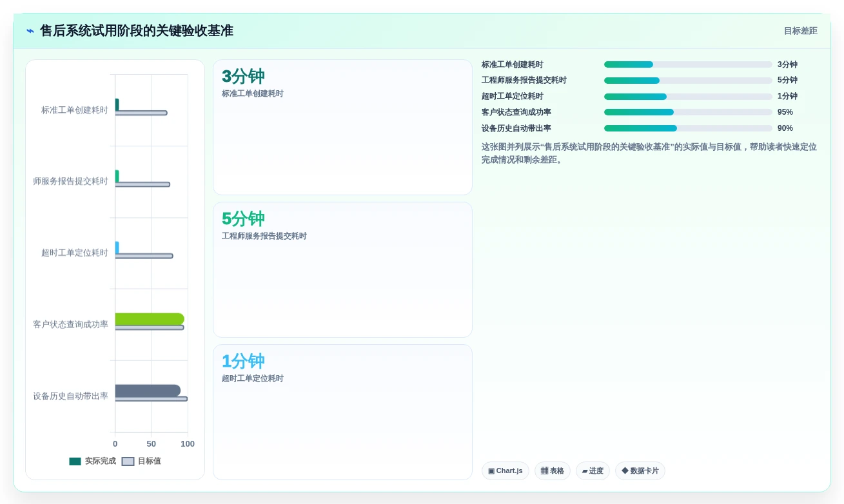Click 工程师服务报告提交耗时 label under 5分钟 card
844x504 pixels.
[264, 236]
